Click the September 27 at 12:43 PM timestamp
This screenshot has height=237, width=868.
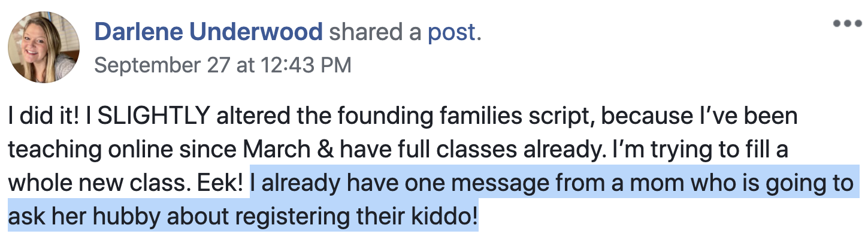click(x=223, y=65)
